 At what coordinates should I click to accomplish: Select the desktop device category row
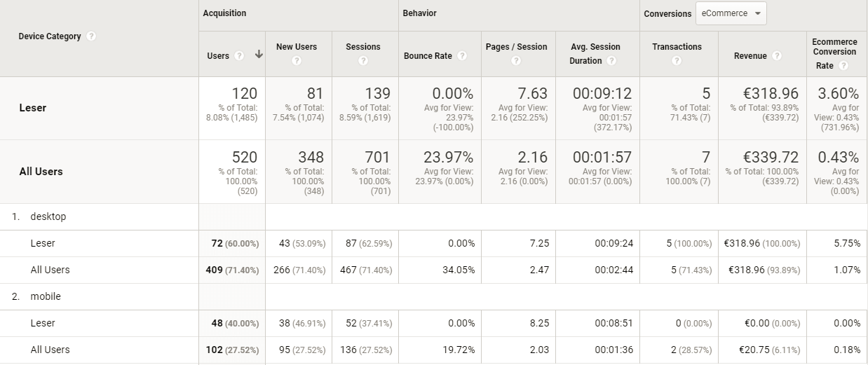[x=48, y=216]
